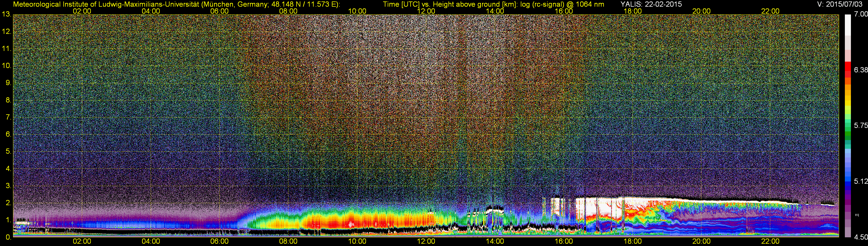Click the 20:00 label on the lower time axis

702,241
